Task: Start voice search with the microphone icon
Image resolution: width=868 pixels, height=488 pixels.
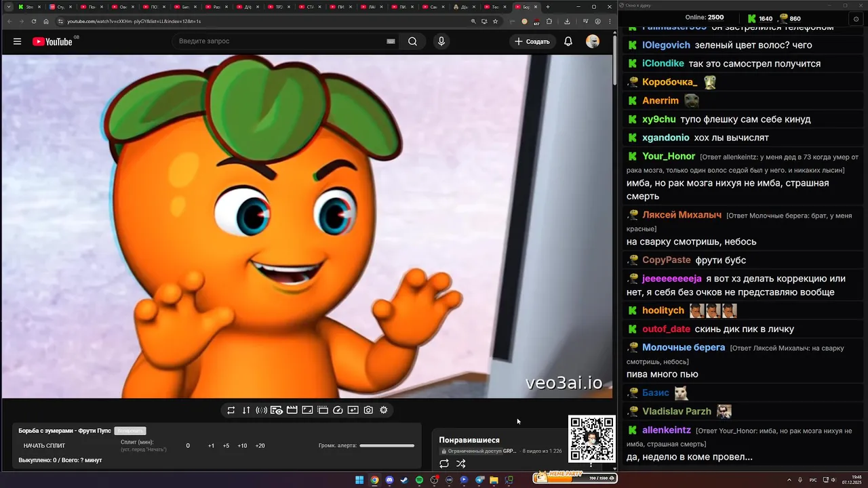Action: click(x=441, y=41)
